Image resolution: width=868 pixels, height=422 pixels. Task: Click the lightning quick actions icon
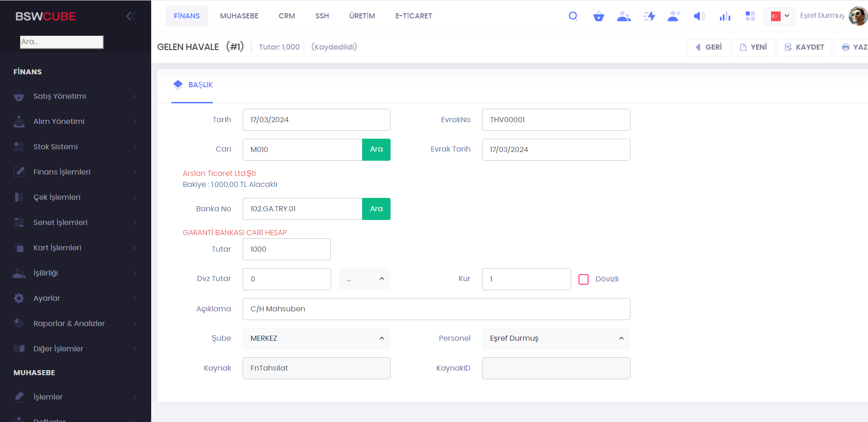(649, 16)
